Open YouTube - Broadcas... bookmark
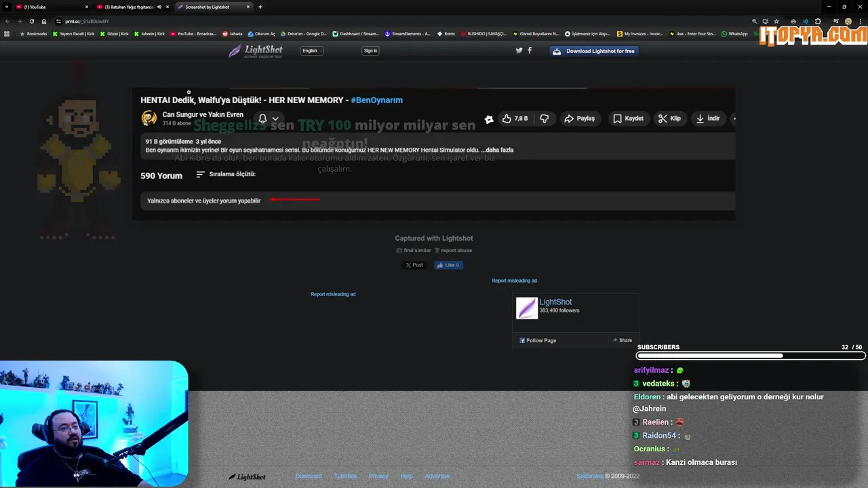Screen dimensions: 868x488 point(193,33)
